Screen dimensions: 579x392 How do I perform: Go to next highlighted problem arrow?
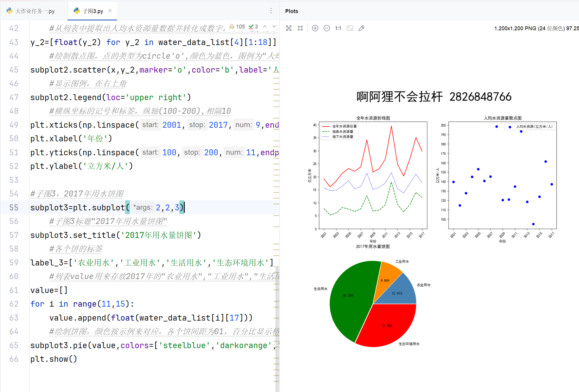[274, 27]
